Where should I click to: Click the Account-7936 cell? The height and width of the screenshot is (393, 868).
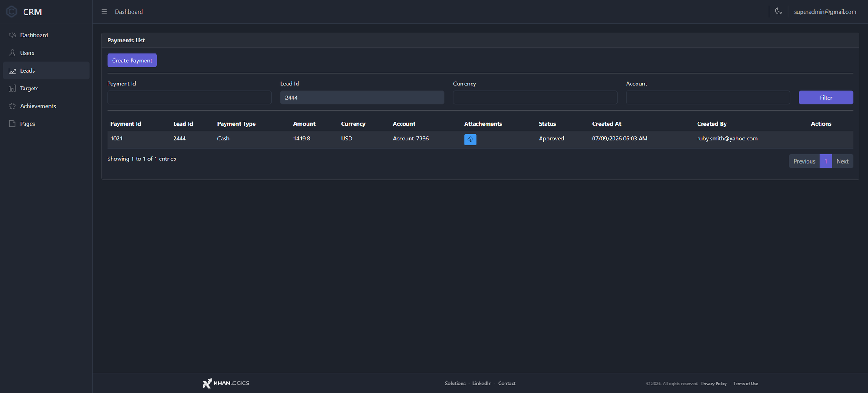pyautogui.click(x=410, y=139)
